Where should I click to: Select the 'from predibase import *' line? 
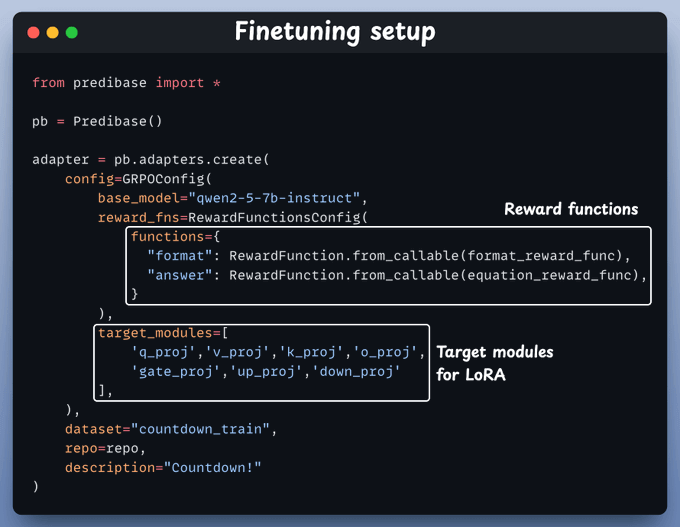[x=126, y=82]
